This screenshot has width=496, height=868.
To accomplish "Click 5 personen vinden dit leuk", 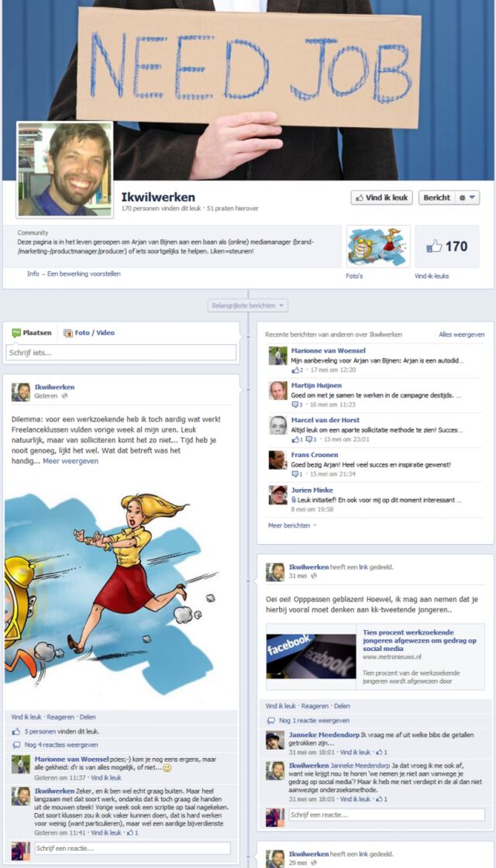I will [x=61, y=732].
